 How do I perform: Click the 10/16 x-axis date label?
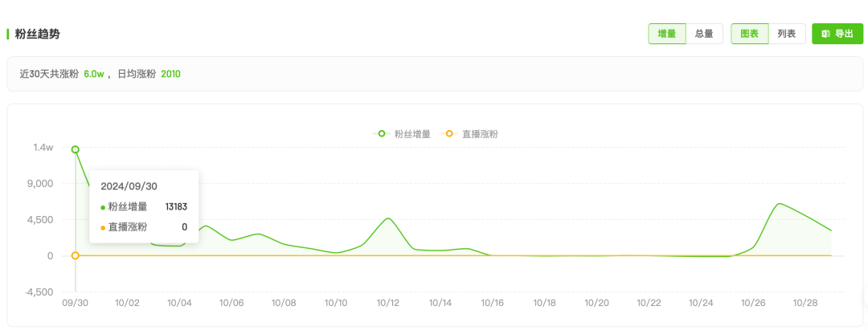493,303
